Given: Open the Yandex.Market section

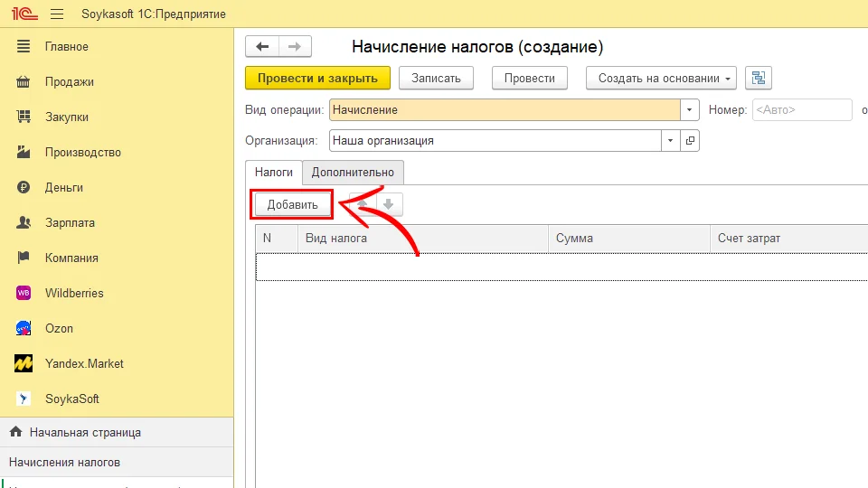Looking at the screenshot, I should pyautogui.click(x=84, y=363).
